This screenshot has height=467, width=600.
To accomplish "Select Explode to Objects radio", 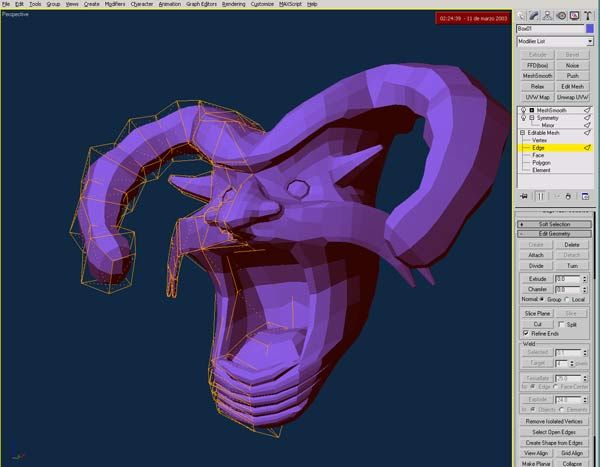I will pos(532,410).
